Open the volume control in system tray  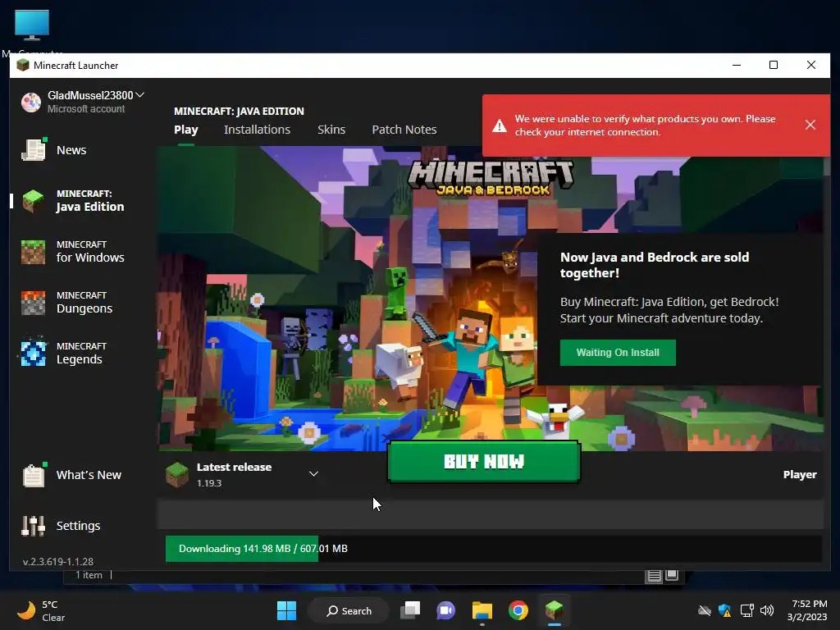pyautogui.click(x=767, y=610)
